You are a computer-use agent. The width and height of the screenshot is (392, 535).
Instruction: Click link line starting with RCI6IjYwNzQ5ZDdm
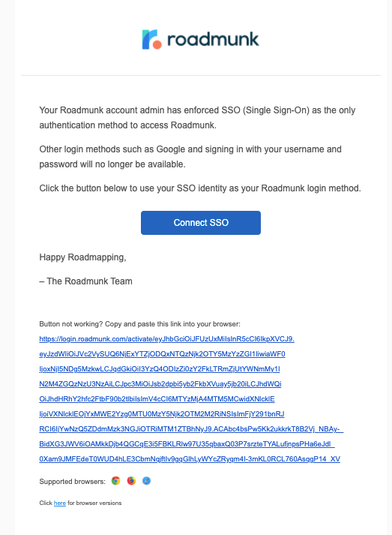(191, 429)
